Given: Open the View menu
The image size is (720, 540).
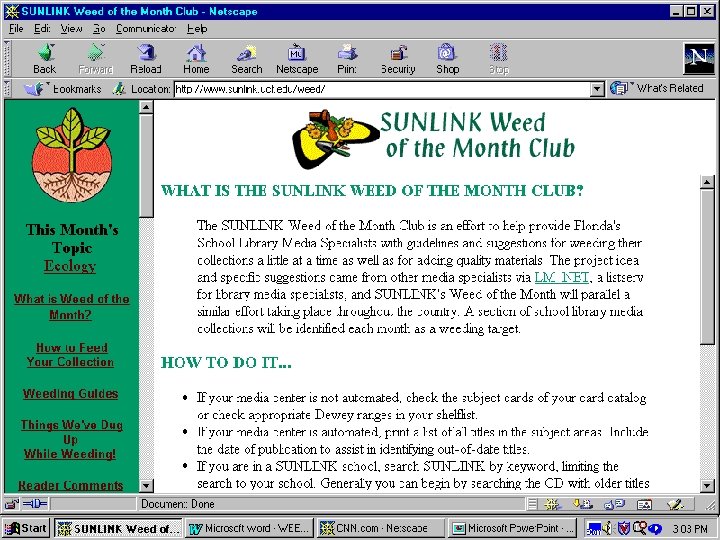Looking at the screenshot, I should click(x=71, y=29).
